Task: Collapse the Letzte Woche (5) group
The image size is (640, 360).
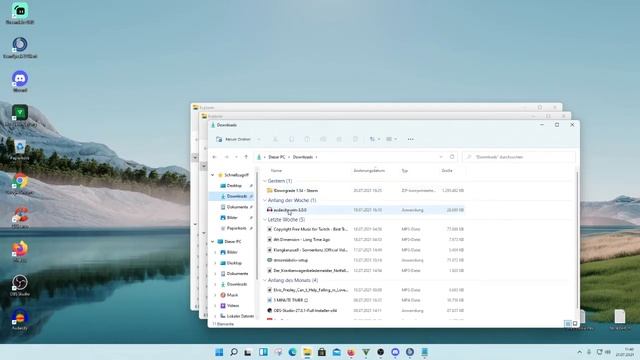Action: coord(264,220)
